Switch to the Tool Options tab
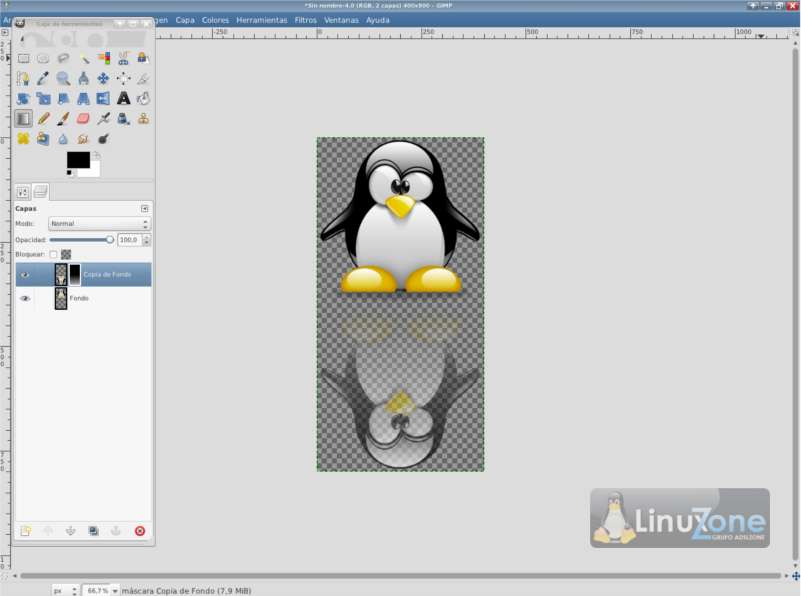The width and height of the screenshot is (801, 596). pyautogui.click(x=22, y=193)
